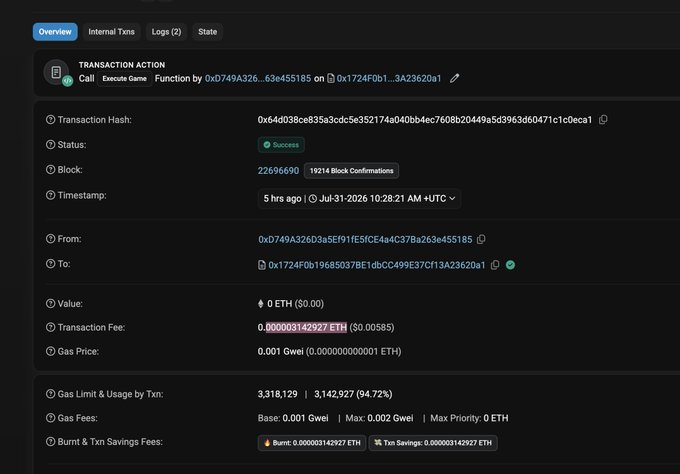Copy the To contract address
The image size is (680, 474).
tap(495, 265)
